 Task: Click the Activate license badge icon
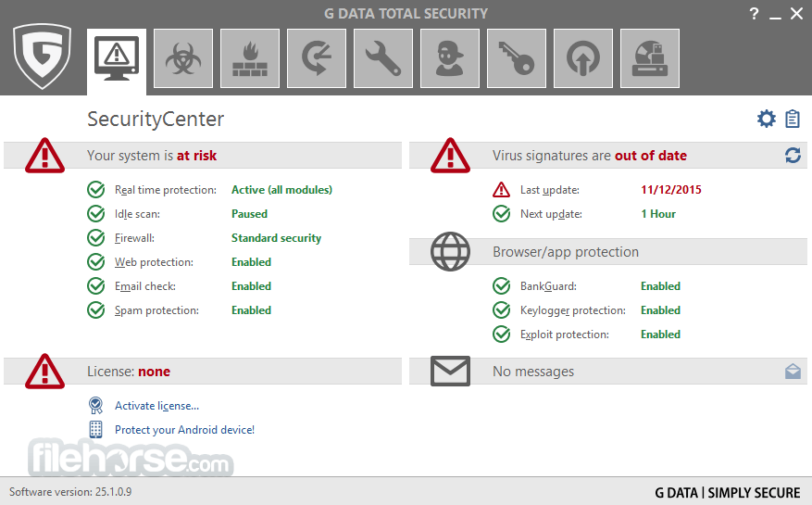(x=95, y=406)
